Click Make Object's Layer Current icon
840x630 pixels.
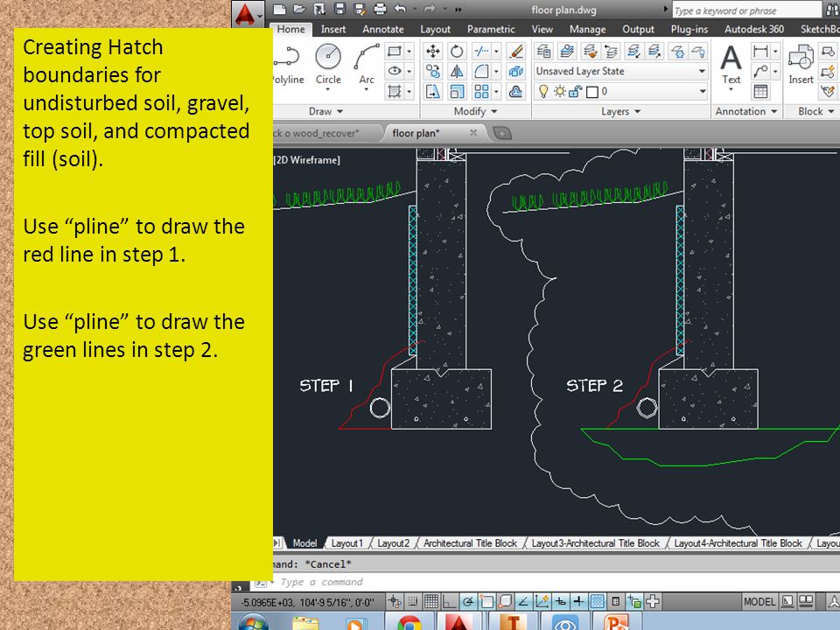566,52
